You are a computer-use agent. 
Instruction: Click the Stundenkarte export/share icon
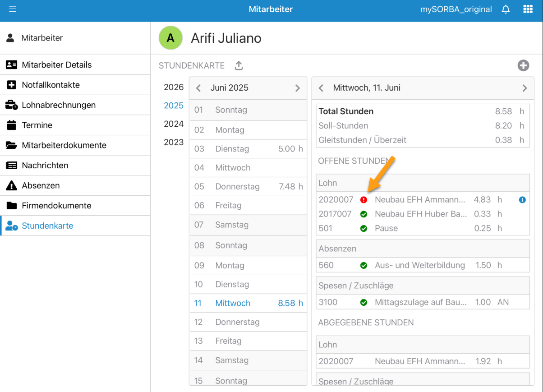239,66
